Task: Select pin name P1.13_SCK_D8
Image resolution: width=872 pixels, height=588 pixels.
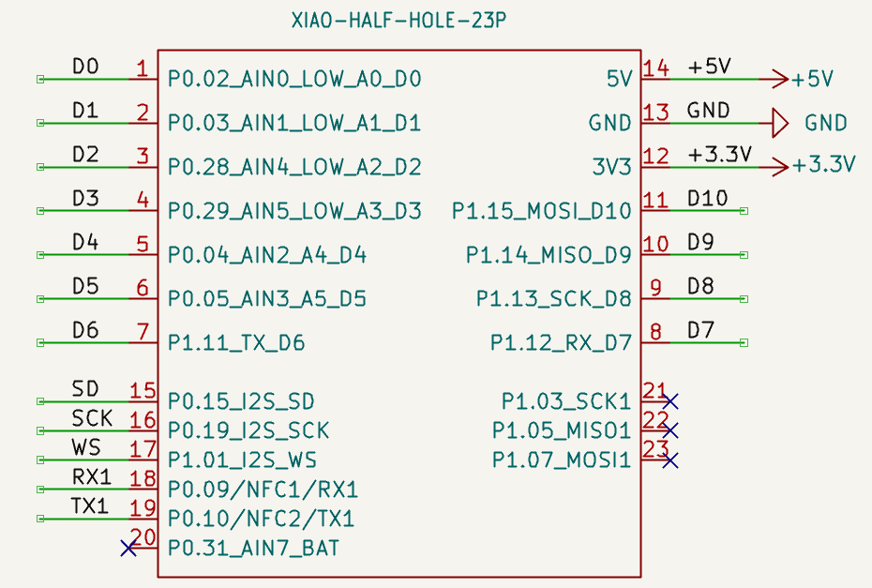Action: pyautogui.click(x=554, y=299)
